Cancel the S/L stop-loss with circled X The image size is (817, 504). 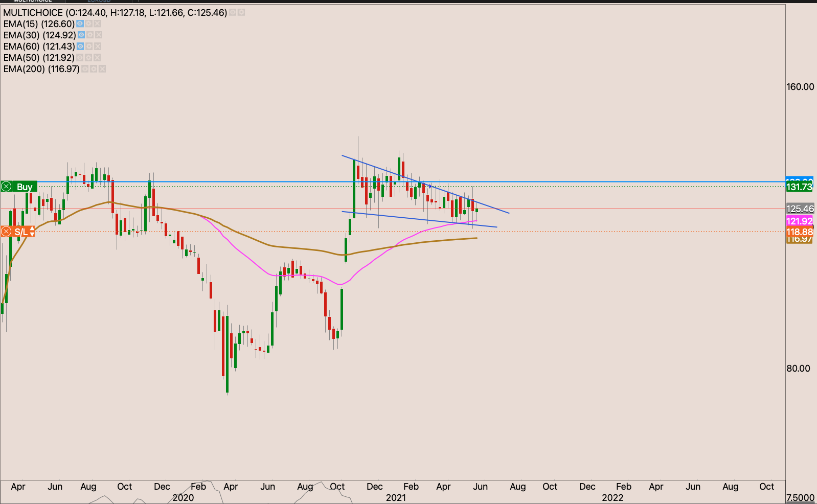[x=6, y=232]
